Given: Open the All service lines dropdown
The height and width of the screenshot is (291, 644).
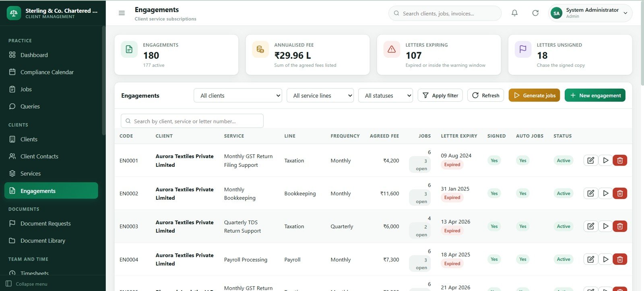Looking at the screenshot, I should 320,96.
